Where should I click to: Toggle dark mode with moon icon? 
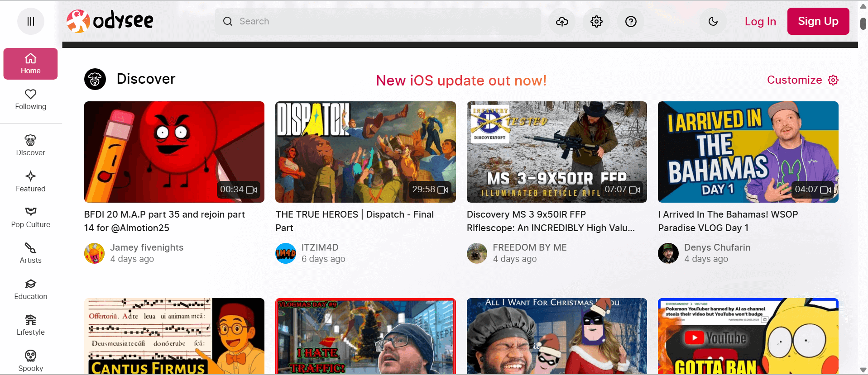pos(713,21)
